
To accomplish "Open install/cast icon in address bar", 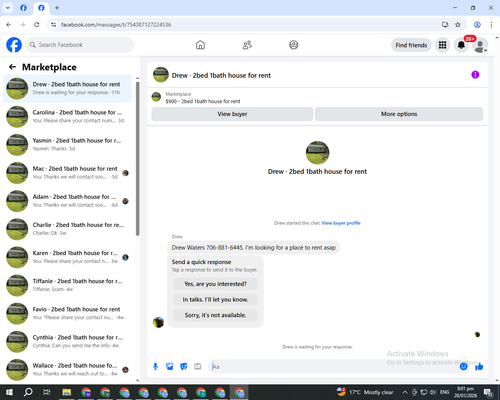I will (x=445, y=24).
